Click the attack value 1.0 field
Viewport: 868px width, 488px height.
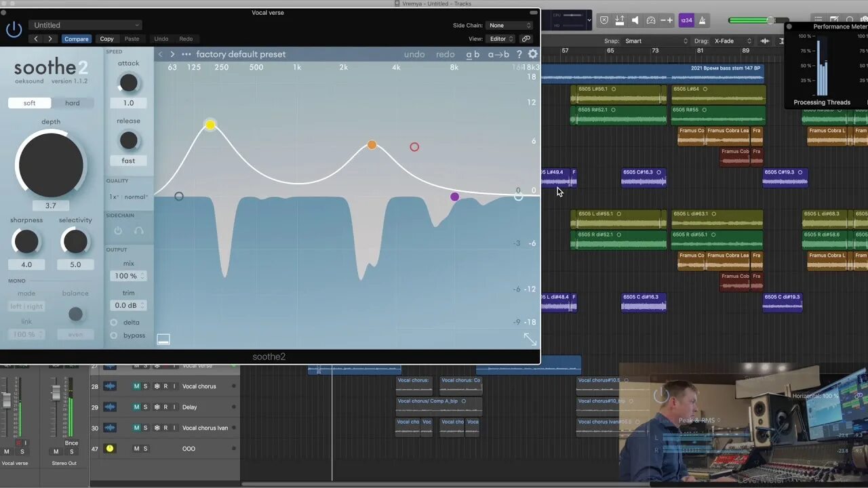128,103
